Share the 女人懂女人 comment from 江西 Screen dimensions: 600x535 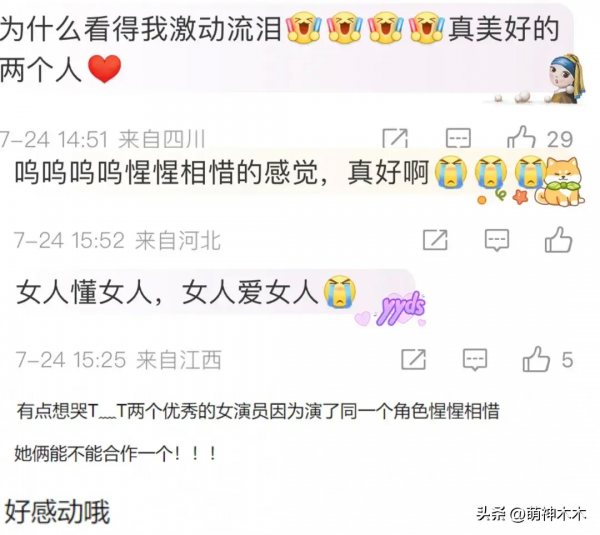point(413,359)
